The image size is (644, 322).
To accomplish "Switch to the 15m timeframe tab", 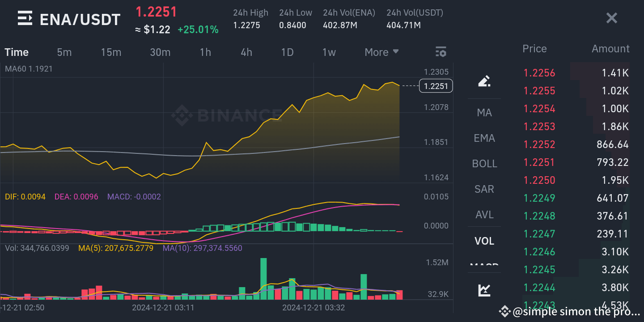I will coord(111,52).
